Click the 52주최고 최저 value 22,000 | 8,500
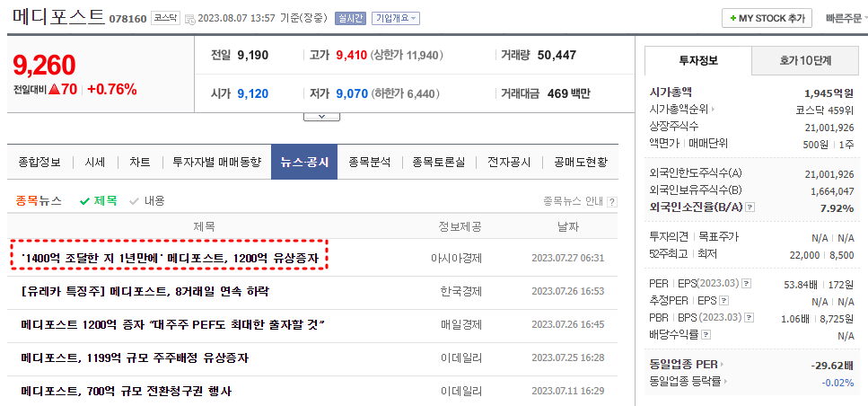 (x=820, y=254)
